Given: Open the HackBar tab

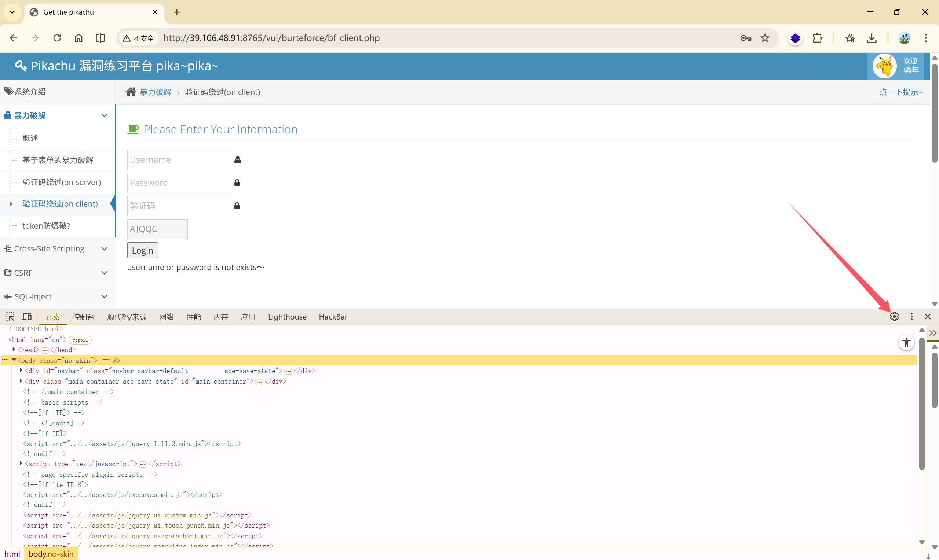Looking at the screenshot, I should [x=333, y=317].
